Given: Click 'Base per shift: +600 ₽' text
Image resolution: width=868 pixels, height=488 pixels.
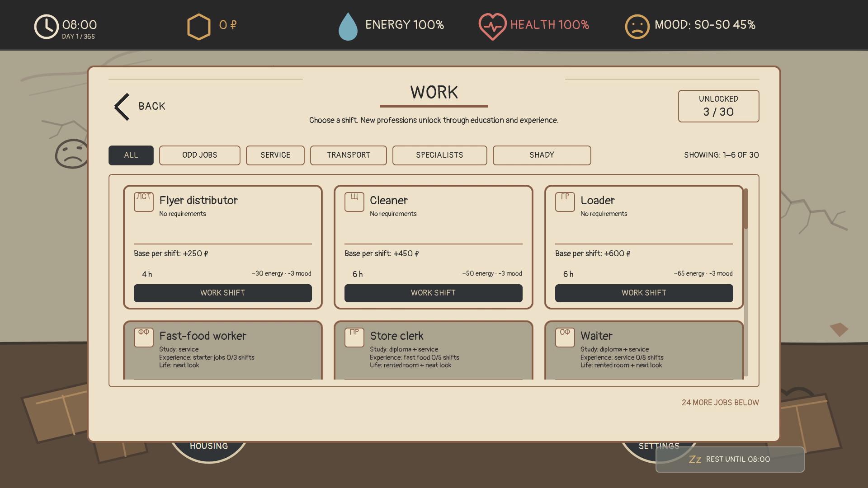Looking at the screenshot, I should (x=593, y=253).
